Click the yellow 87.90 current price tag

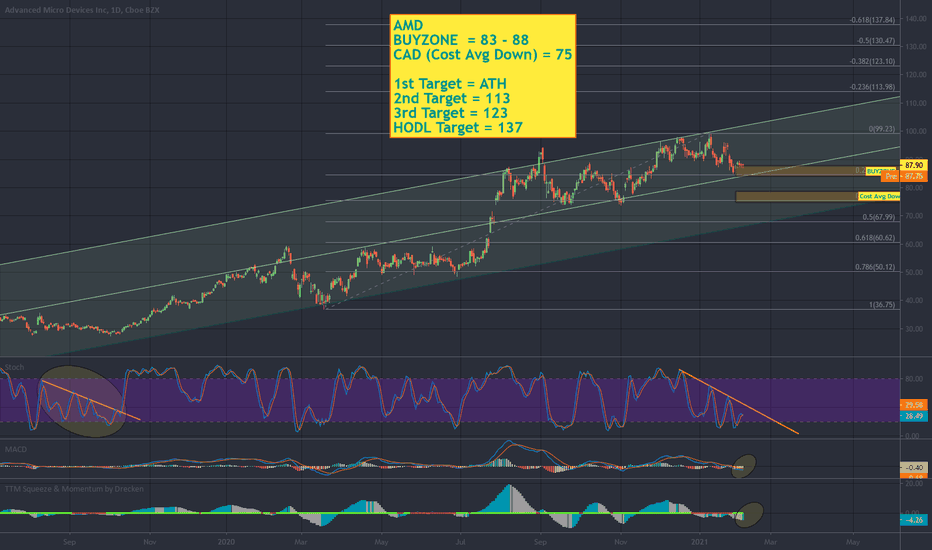click(914, 165)
